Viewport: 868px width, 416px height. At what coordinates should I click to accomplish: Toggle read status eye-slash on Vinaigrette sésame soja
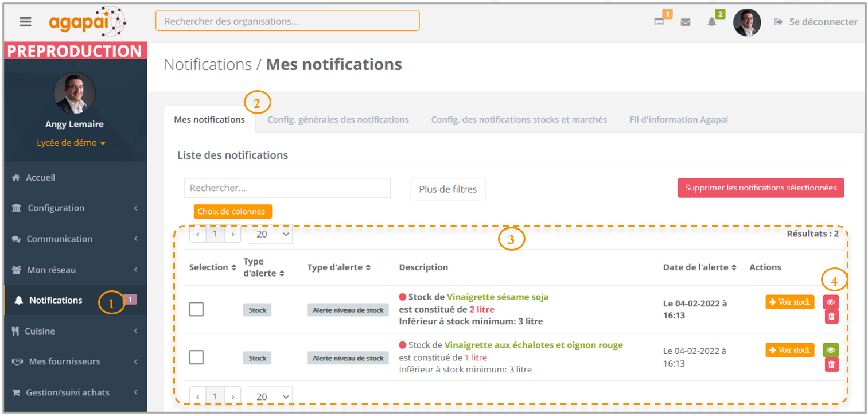831,302
